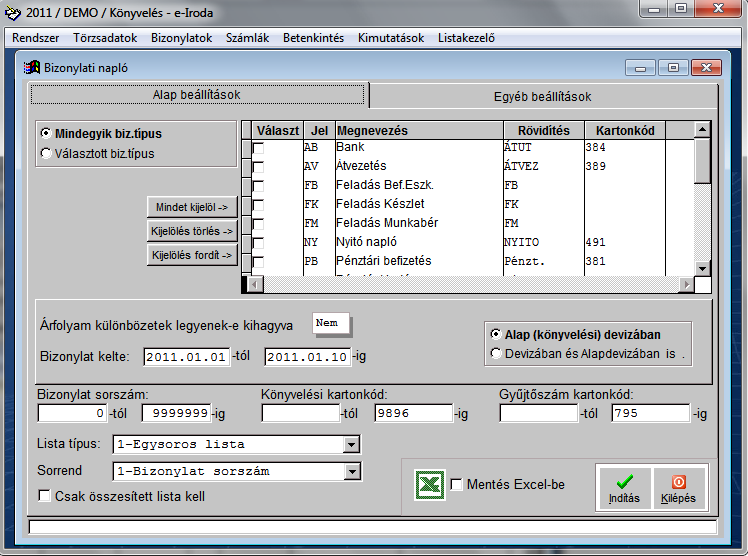Click the green Excel icon
This screenshot has height=556, width=748.
(x=429, y=485)
